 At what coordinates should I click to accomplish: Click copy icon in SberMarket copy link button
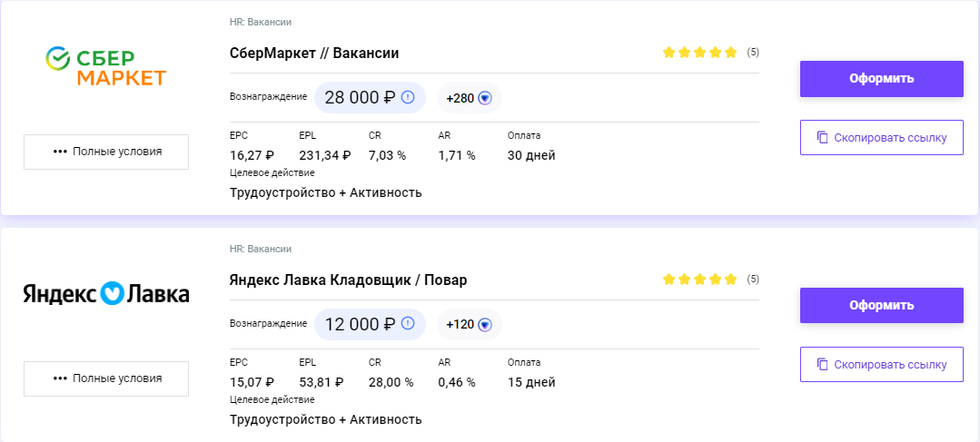pos(822,138)
